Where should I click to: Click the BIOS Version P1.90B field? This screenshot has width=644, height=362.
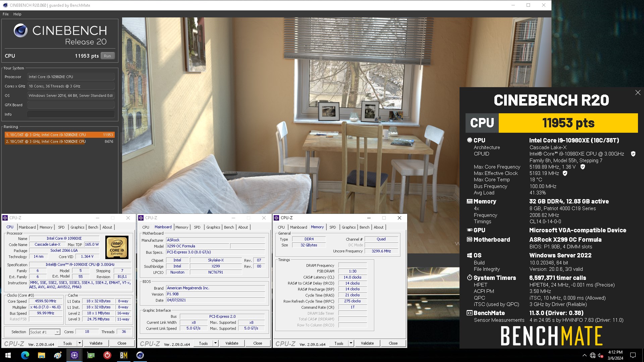[x=216, y=294]
